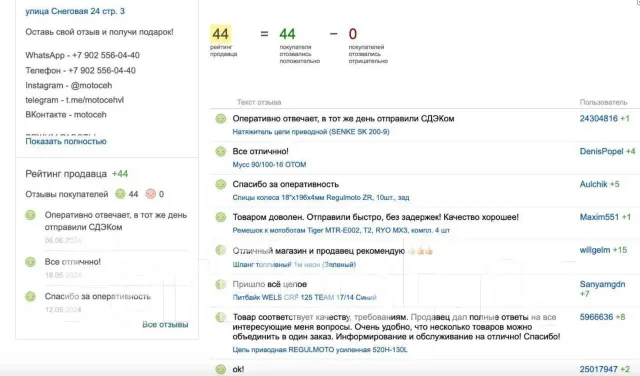The width and height of the screenshot is (640, 376).
Task: Click the smiley icon beside sidebar review Оперативно отвечает
Action: point(31,215)
